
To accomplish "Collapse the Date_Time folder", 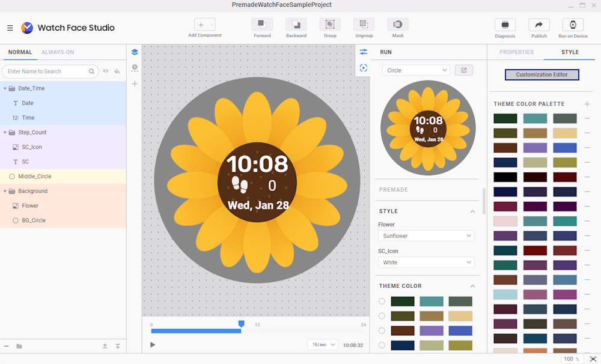I will [5, 88].
